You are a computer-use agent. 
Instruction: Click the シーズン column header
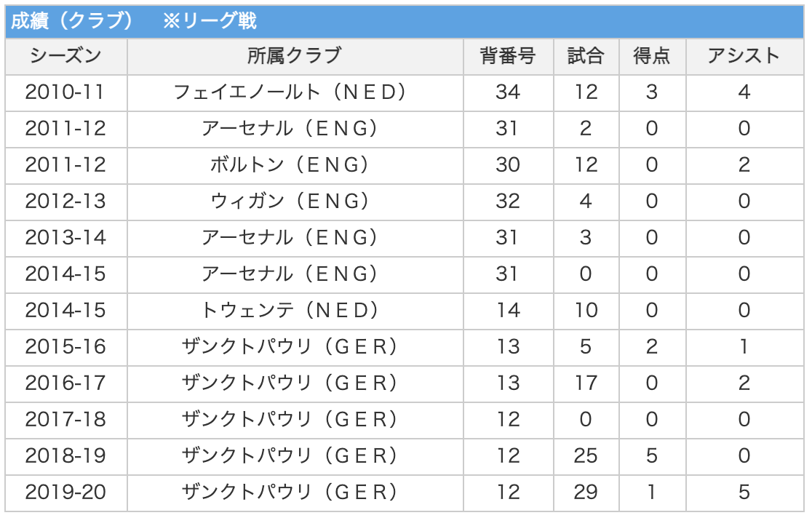click(x=65, y=56)
